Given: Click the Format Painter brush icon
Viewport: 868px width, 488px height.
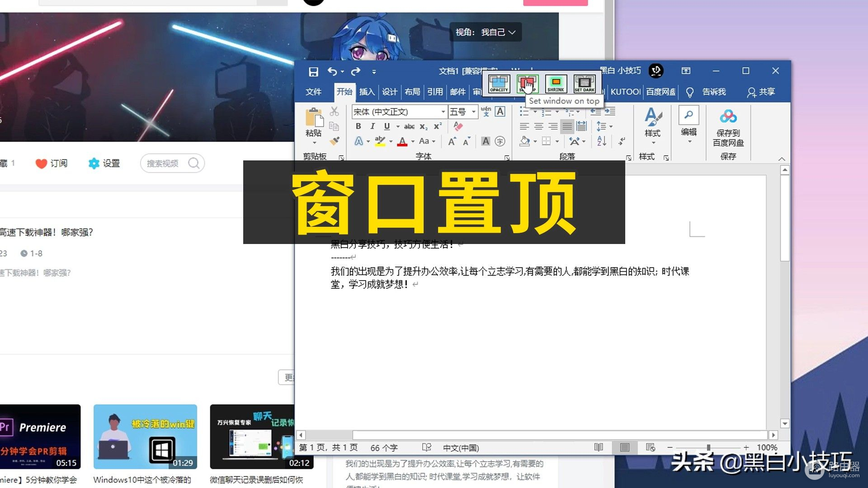Looking at the screenshot, I should pyautogui.click(x=335, y=141).
